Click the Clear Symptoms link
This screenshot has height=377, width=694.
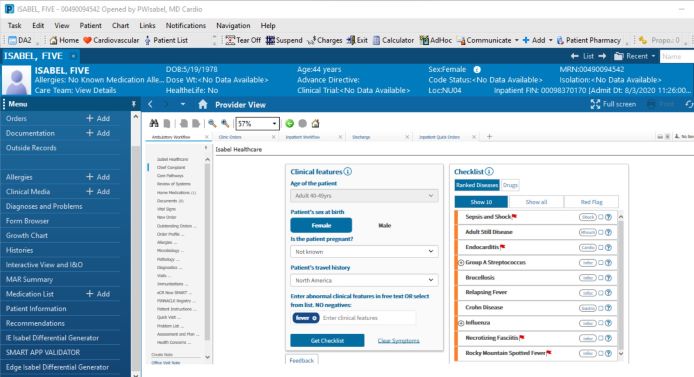[x=398, y=341]
